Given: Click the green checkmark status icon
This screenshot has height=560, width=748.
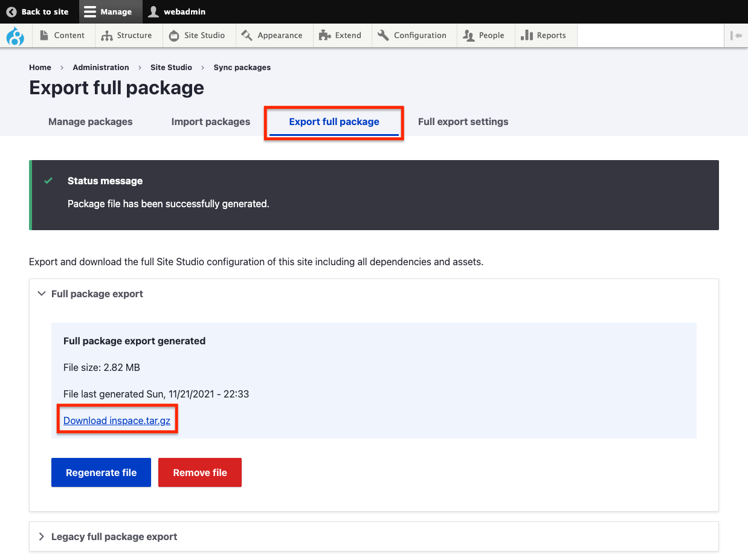Looking at the screenshot, I should click(x=48, y=181).
